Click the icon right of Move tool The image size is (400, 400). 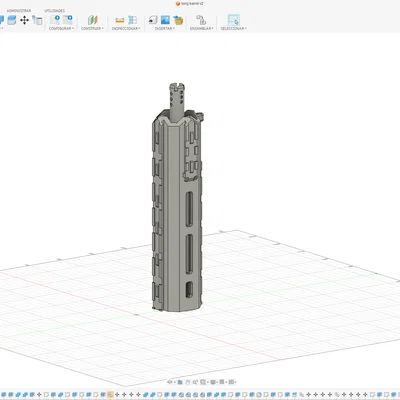[37, 20]
